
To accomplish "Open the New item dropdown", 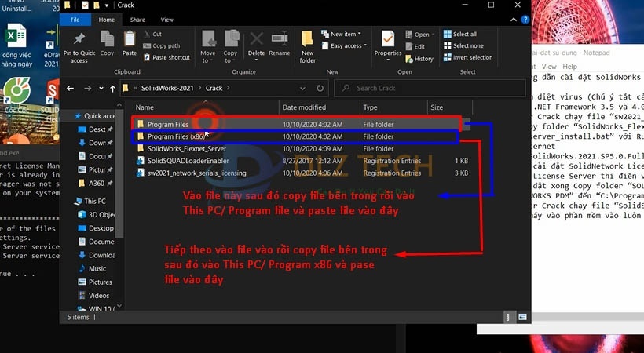I will [343, 35].
